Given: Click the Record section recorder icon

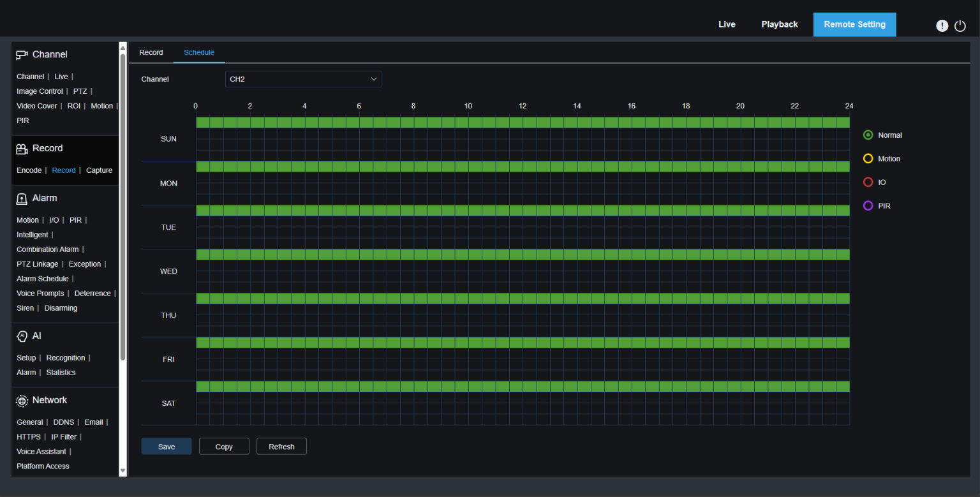Looking at the screenshot, I should (x=22, y=149).
